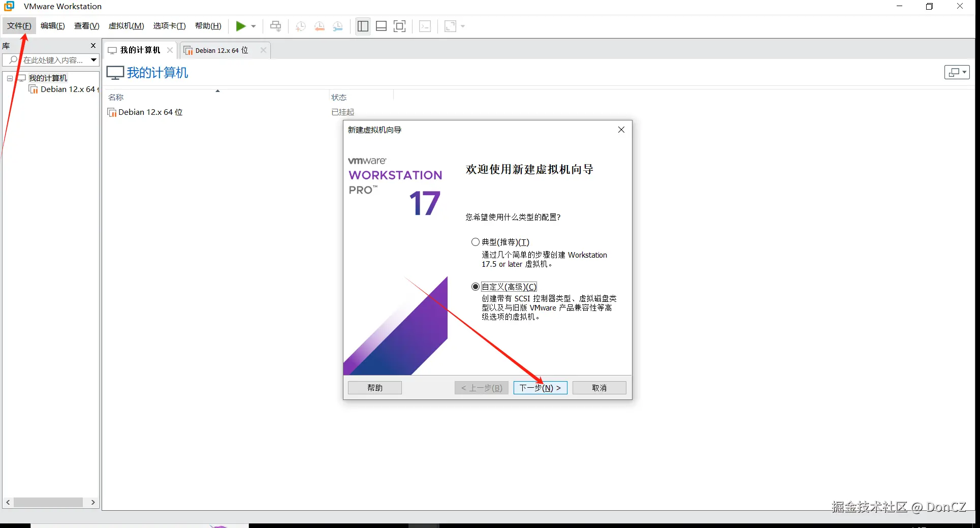Open the snapshot manager toolbar icon

click(x=338, y=26)
